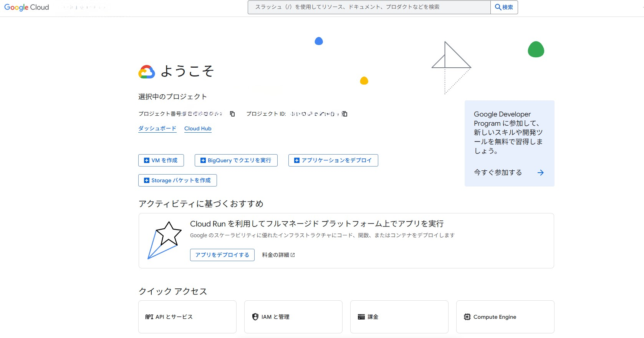Viewport: 644px width, 338px height.
Task: Click the Google Cloud logo
Action: click(x=26, y=7)
